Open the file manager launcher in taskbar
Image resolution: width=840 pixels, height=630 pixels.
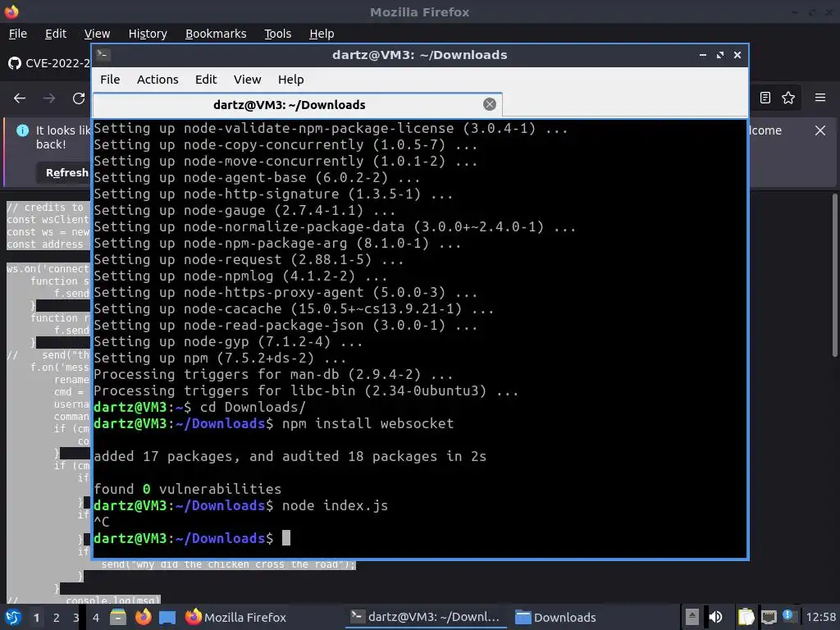coord(118,617)
